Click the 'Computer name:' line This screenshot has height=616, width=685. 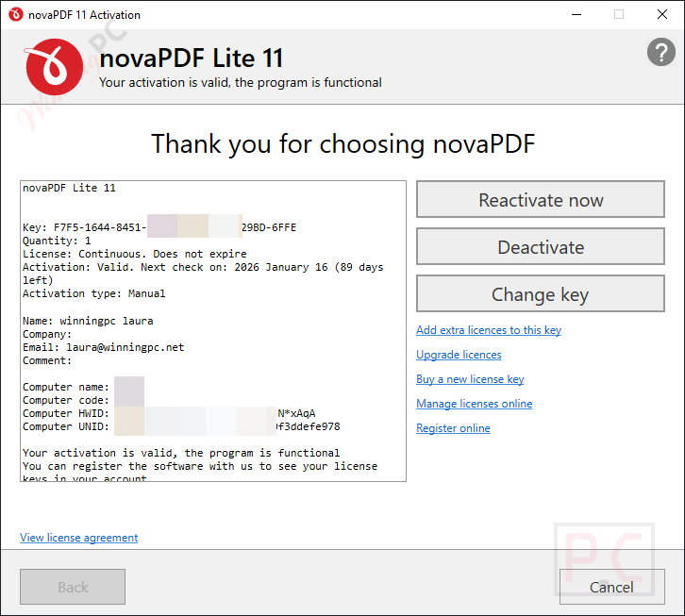(66, 387)
